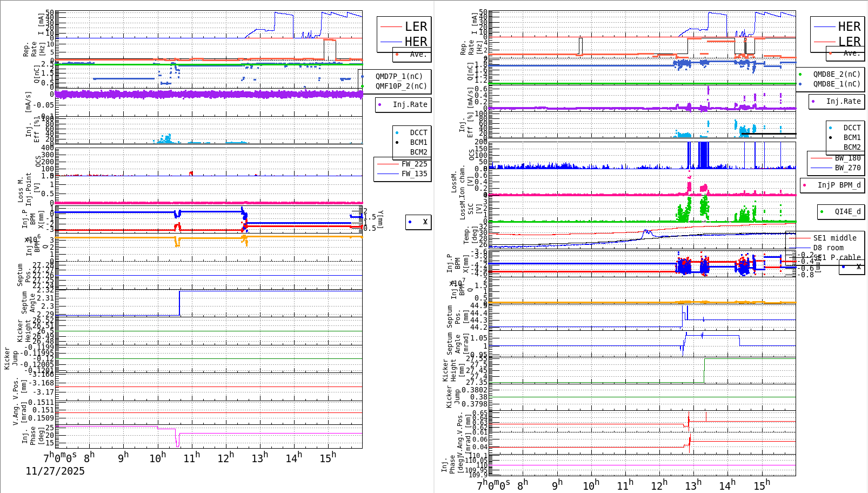Click the purple Inj.Rate legend dot
868x493 pixels.
pyautogui.click(x=379, y=105)
